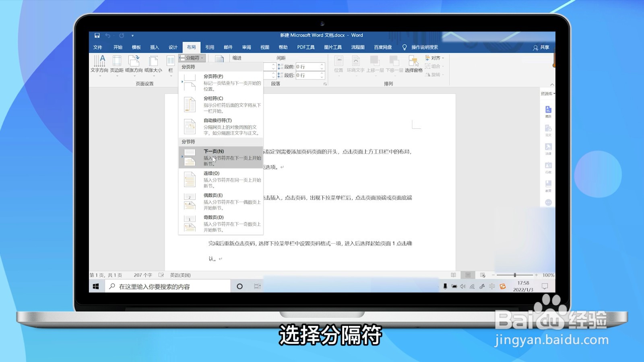Open 环绕文字 wrap text options
This screenshot has width=644, height=362.
point(356,65)
